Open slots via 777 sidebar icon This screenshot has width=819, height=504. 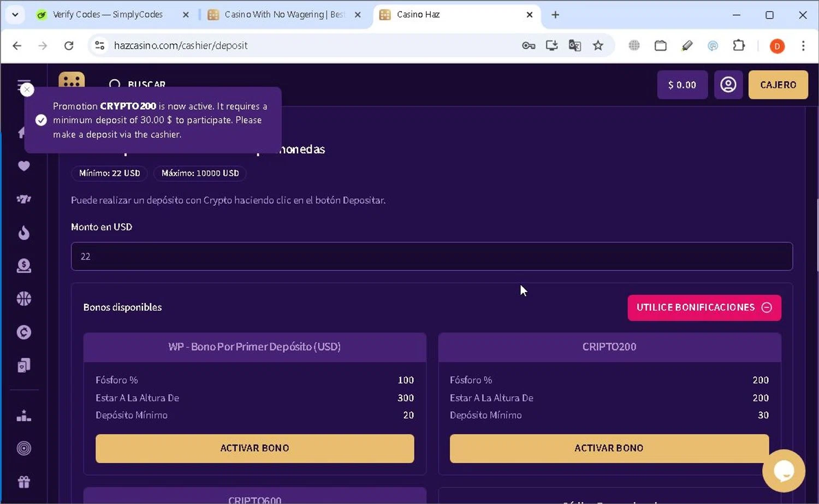click(23, 199)
